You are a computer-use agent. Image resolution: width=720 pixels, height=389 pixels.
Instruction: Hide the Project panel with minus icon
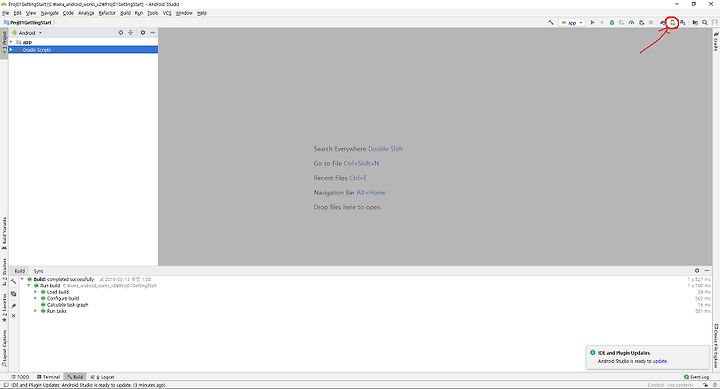tap(153, 33)
